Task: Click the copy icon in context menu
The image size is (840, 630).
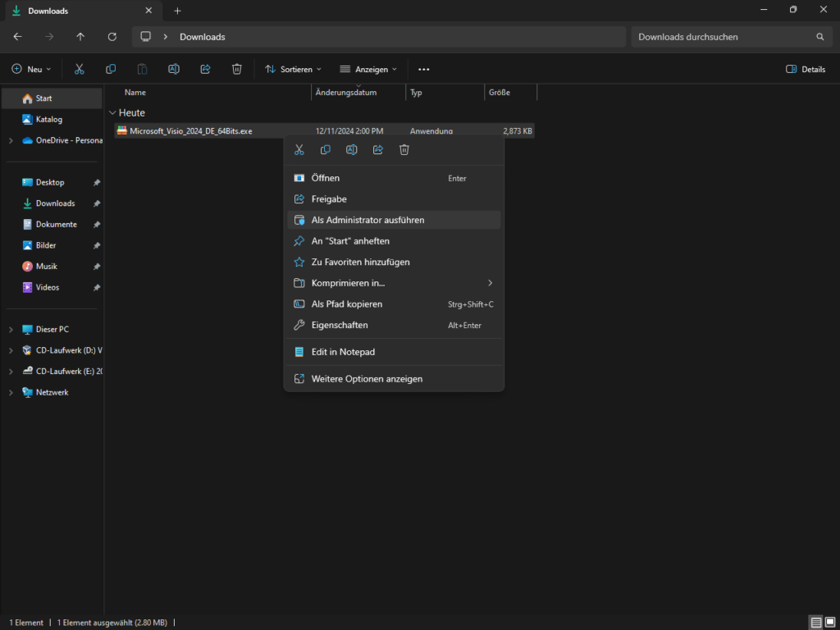Action: point(326,149)
